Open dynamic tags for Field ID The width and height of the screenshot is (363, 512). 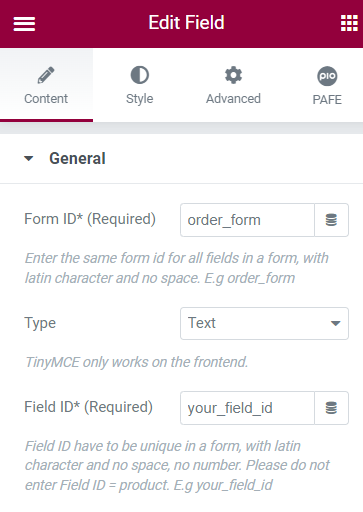(x=331, y=408)
